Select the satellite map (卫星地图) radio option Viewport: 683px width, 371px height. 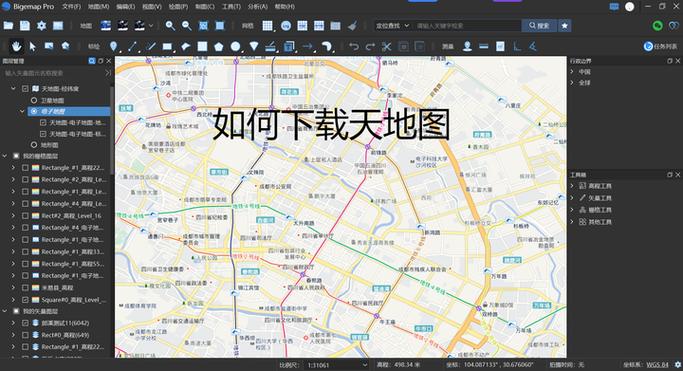pos(34,100)
